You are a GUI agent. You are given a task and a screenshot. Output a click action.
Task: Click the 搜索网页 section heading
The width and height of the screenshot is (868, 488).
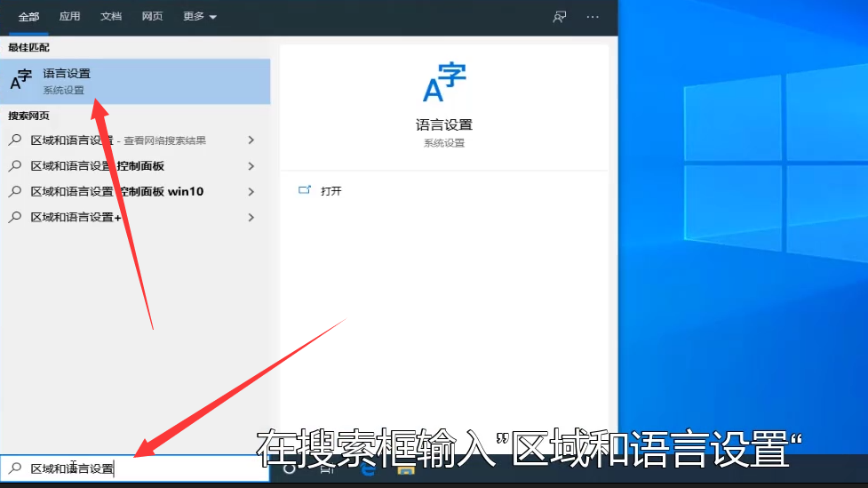(x=28, y=116)
